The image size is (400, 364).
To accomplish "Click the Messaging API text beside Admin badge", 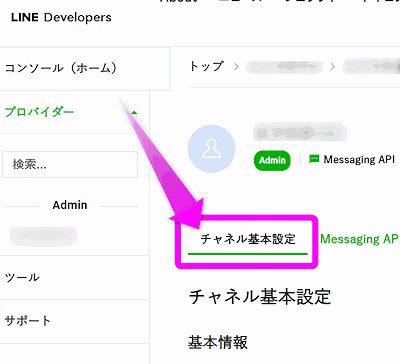I will click(x=359, y=159).
